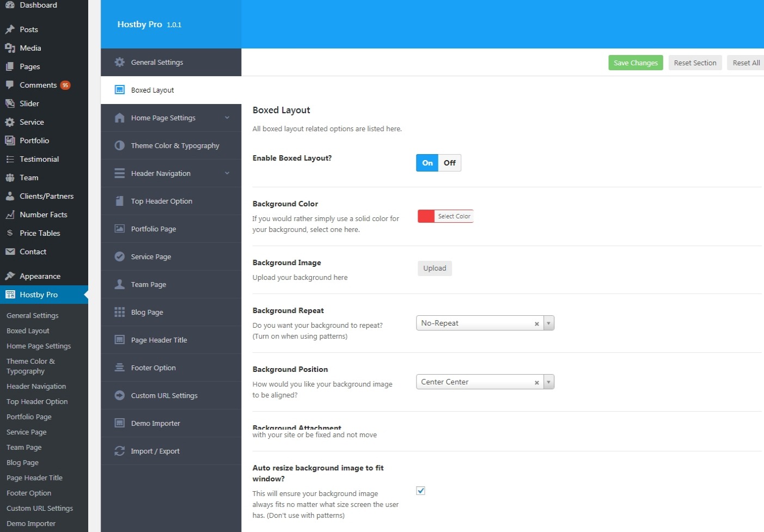Viewport: 764px width, 532px height.
Task: Click the Top Header Option icon
Action: pos(120,201)
